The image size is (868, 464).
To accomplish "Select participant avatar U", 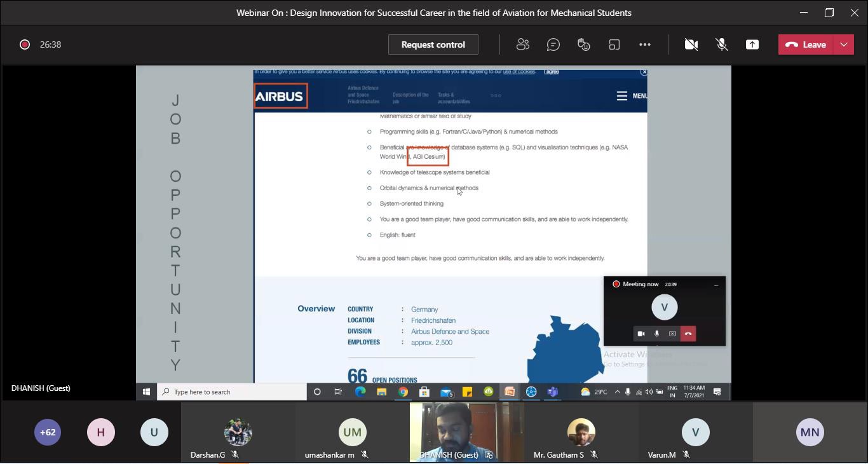I will 154,432.
